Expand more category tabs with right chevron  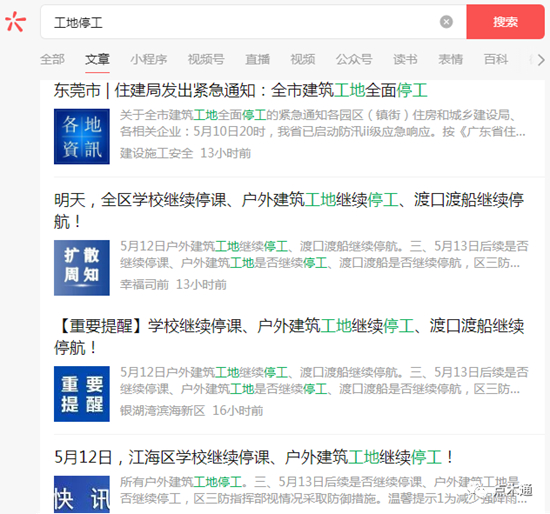point(541,60)
